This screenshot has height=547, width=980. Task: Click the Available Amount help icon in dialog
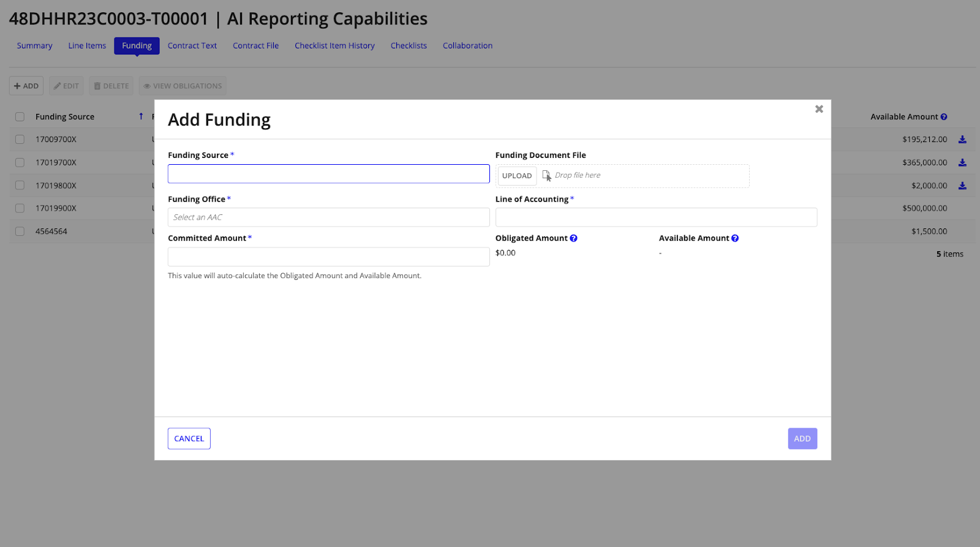[735, 238]
